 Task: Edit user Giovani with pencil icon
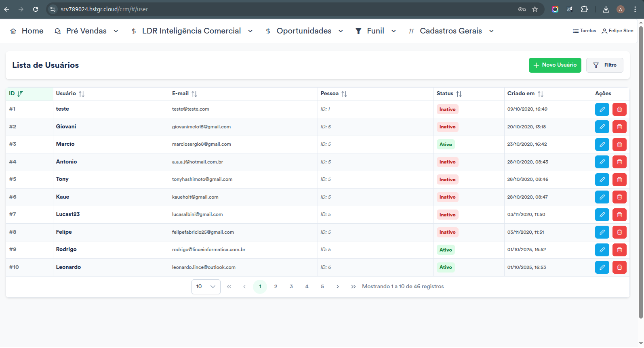(x=602, y=127)
